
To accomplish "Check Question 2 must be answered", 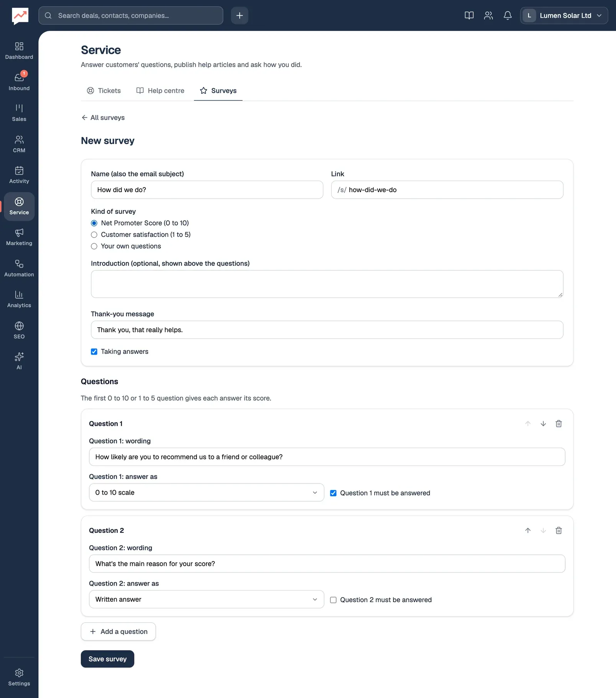I will 333,600.
